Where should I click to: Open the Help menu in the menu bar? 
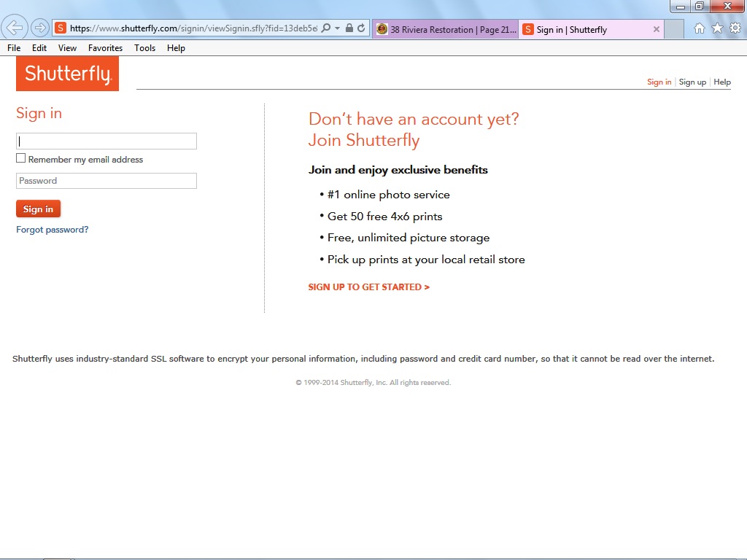click(176, 48)
